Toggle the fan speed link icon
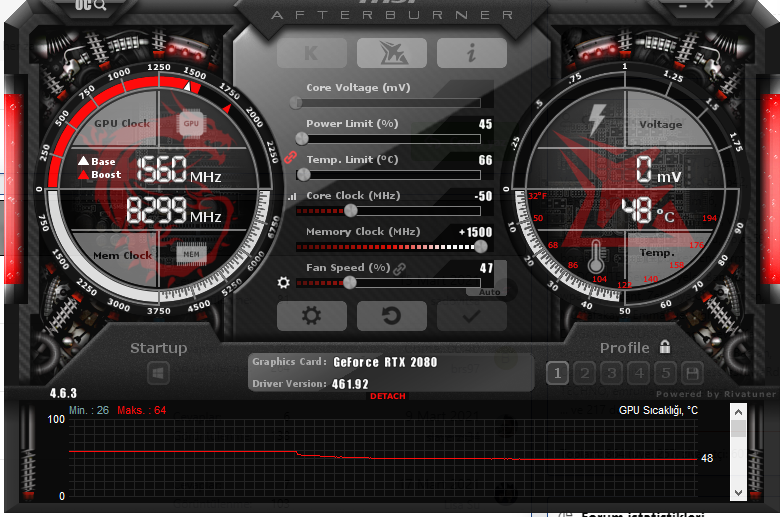Screen dimensions: 780x517 point(399,269)
